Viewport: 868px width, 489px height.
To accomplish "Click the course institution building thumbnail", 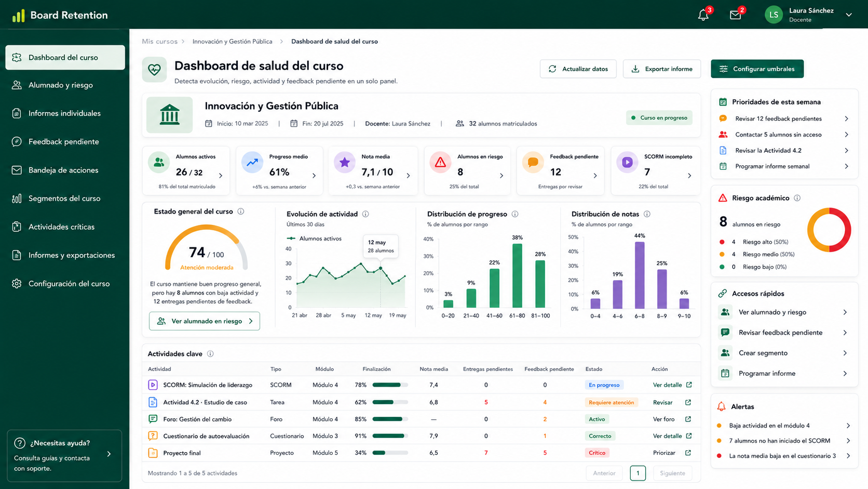I will (x=169, y=115).
